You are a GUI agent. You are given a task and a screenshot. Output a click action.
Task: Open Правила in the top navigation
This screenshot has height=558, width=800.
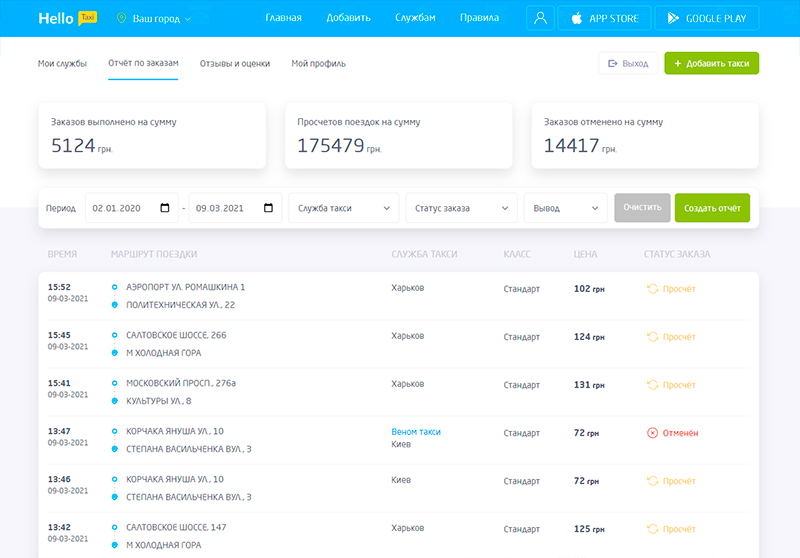pos(479,18)
